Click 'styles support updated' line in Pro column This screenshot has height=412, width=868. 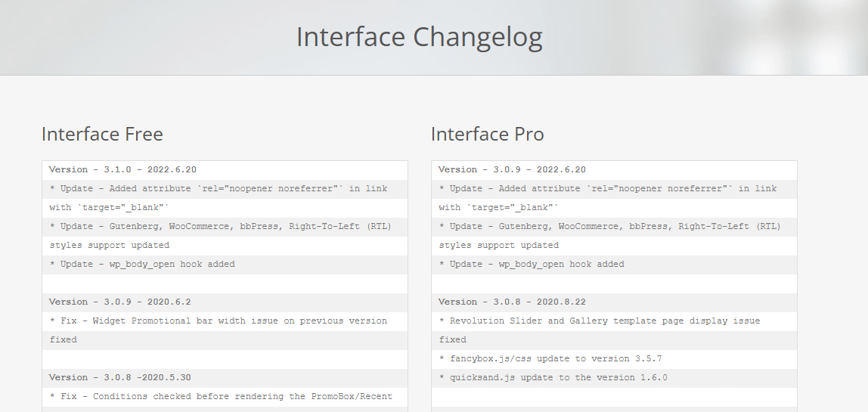(x=499, y=245)
